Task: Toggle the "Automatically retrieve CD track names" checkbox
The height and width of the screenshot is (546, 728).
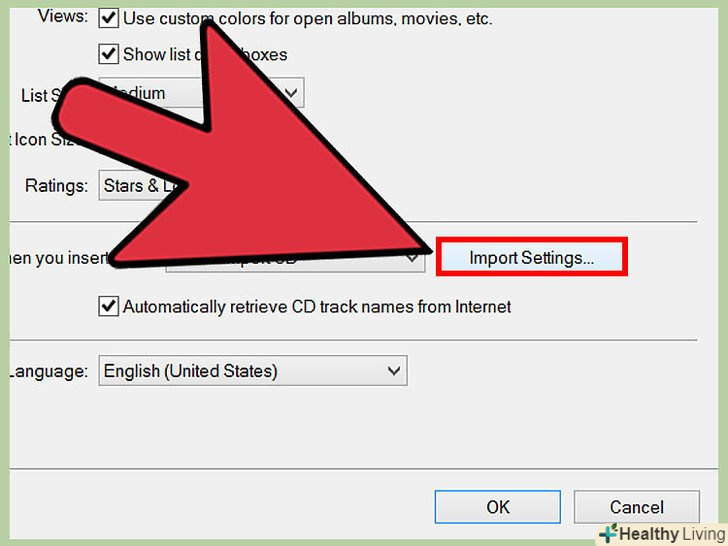Action: tap(108, 306)
